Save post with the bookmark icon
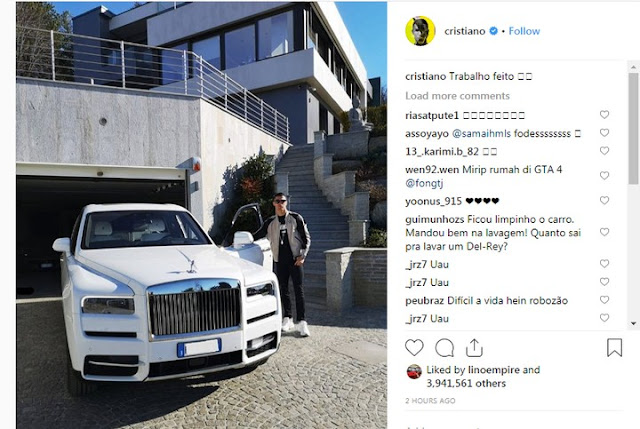 (x=614, y=347)
